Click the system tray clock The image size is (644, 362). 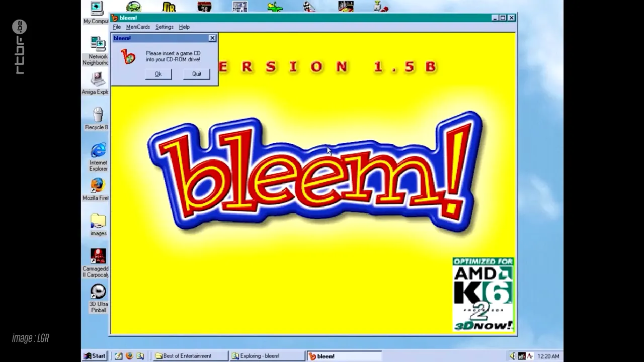(x=548, y=356)
